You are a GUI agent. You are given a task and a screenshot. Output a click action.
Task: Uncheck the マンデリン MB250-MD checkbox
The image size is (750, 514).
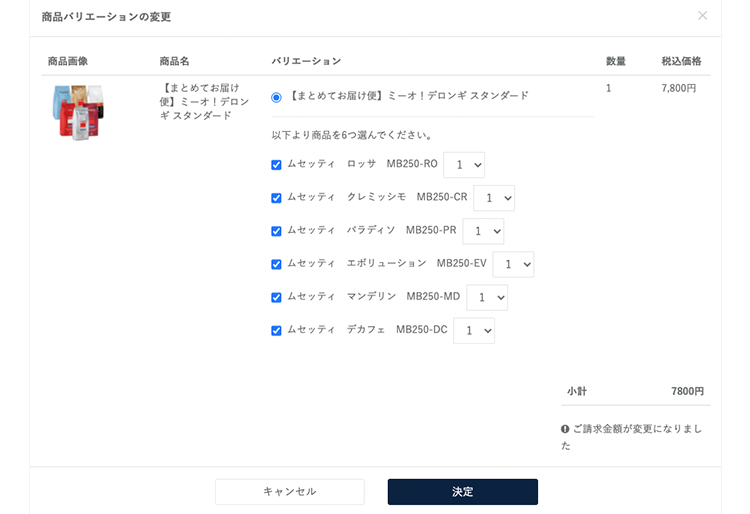[x=276, y=297]
